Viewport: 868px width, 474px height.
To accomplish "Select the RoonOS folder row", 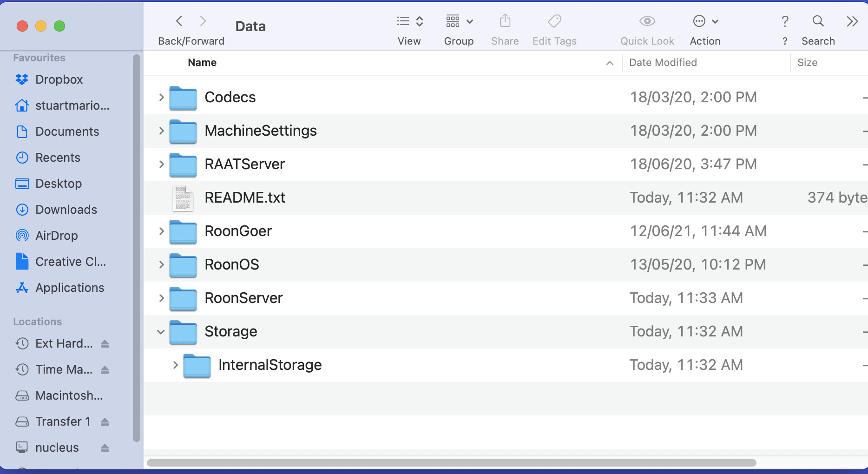I will tap(506, 264).
